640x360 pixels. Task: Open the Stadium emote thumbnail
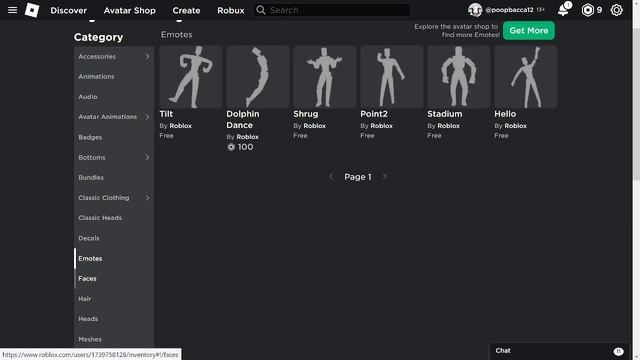click(458, 77)
